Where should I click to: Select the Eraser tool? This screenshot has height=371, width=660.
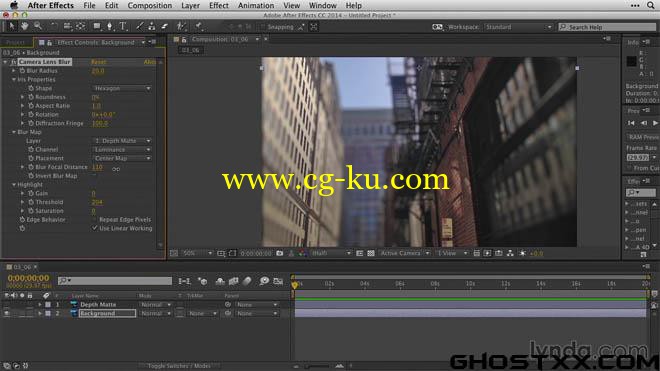coord(165,27)
